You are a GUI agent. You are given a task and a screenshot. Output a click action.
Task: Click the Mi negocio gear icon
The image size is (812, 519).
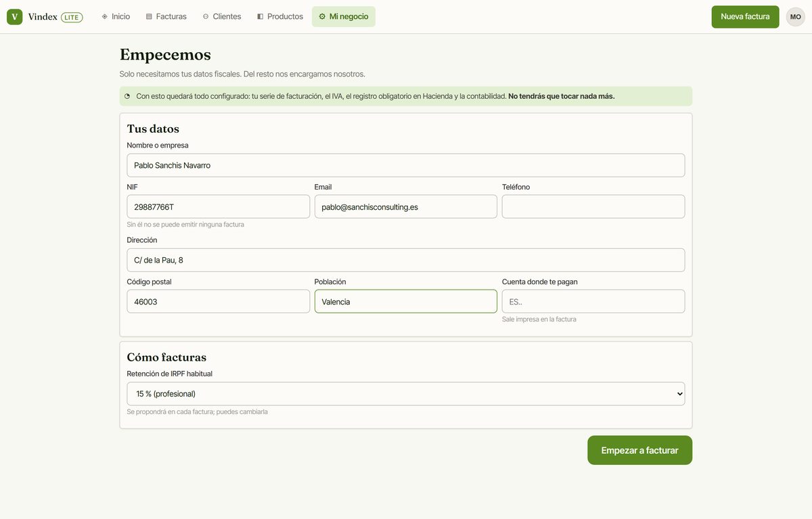322,17
